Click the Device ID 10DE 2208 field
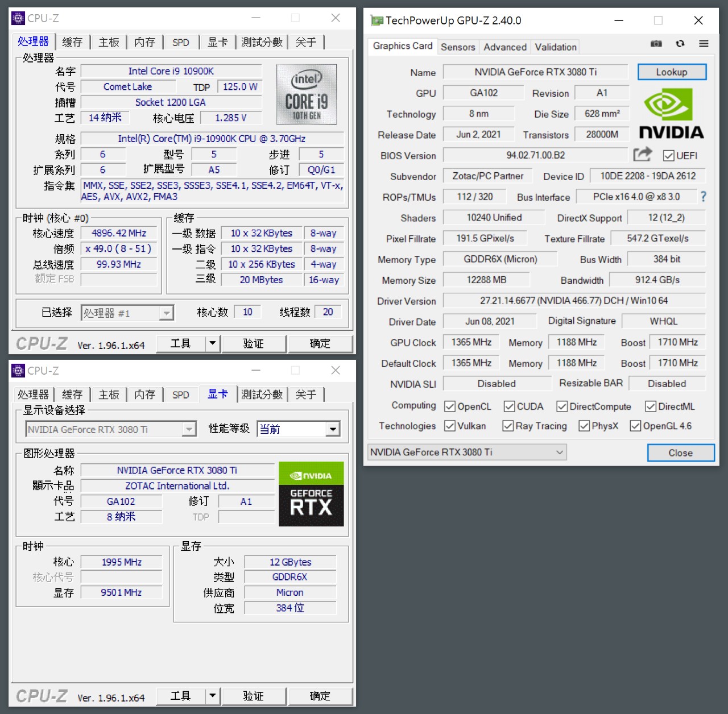Image resolution: width=728 pixels, height=714 pixels. tap(648, 176)
